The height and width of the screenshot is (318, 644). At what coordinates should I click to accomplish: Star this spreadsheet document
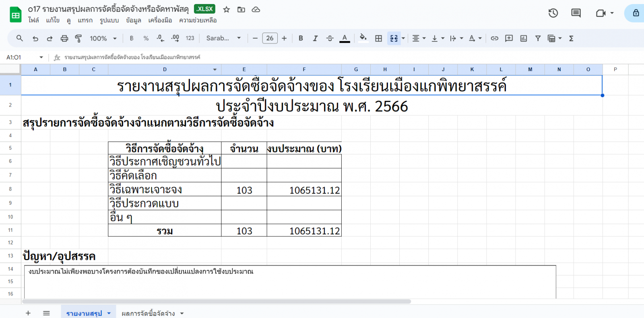pos(227,9)
